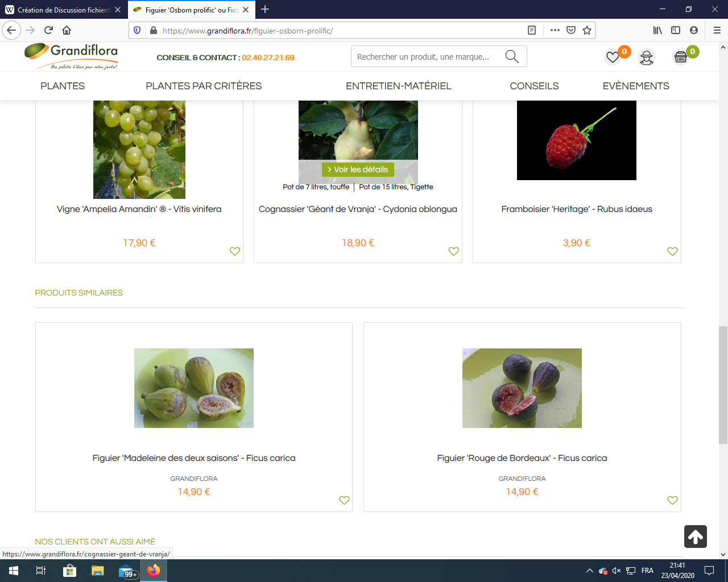Open Figuier 'Madeleine des deux saisons' link
Screen dimensions: 728x582
[x=194, y=458]
